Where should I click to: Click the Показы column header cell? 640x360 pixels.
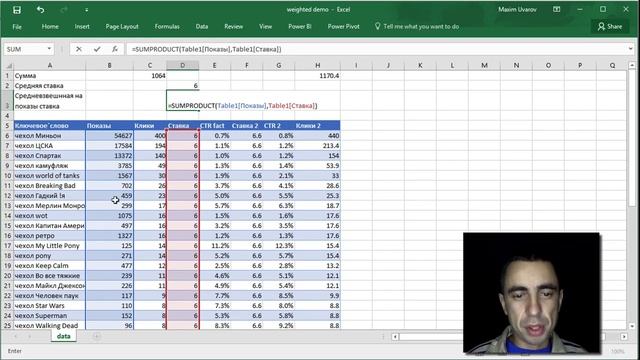109,126
